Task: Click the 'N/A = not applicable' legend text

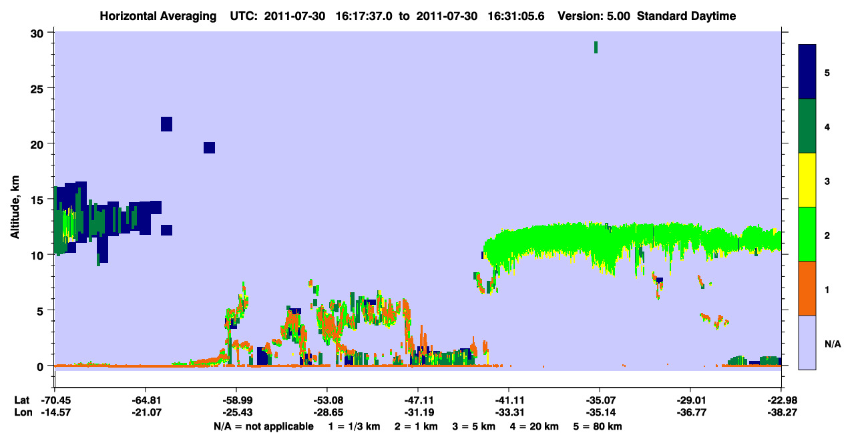Action: [263, 426]
